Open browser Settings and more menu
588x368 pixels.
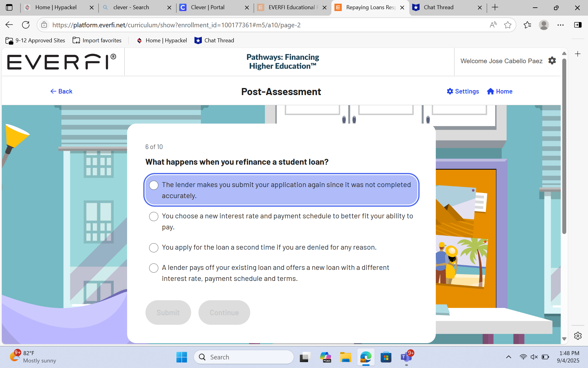(x=560, y=25)
